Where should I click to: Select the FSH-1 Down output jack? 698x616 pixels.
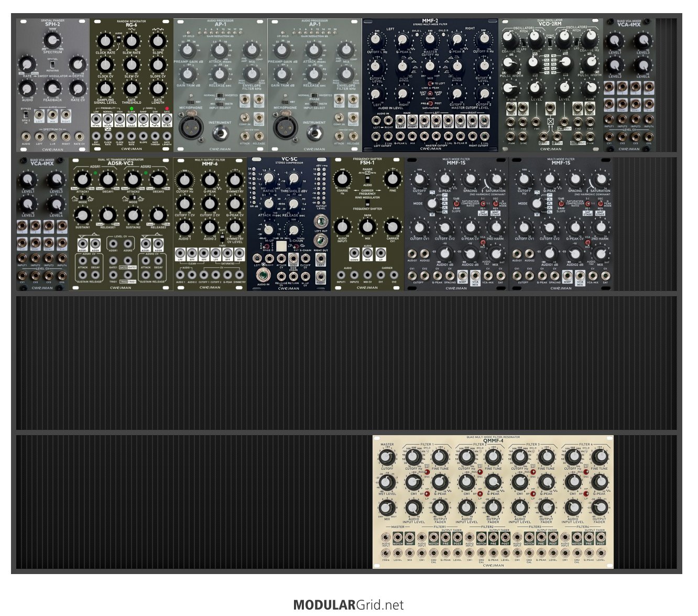tap(354, 253)
